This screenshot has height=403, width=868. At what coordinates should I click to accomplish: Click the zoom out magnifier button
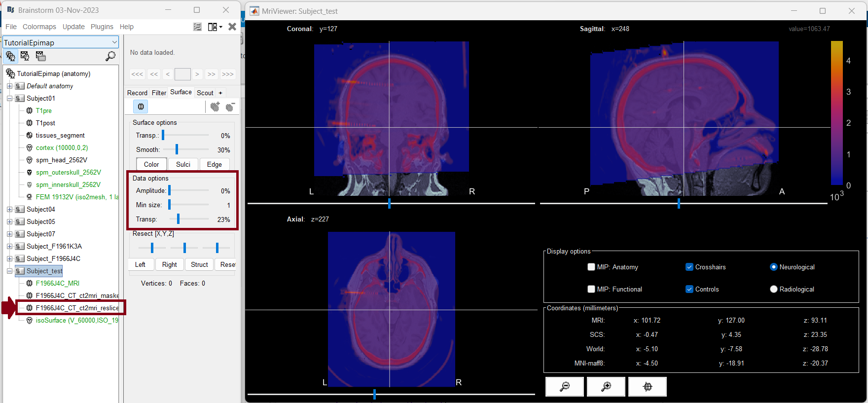coord(565,387)
